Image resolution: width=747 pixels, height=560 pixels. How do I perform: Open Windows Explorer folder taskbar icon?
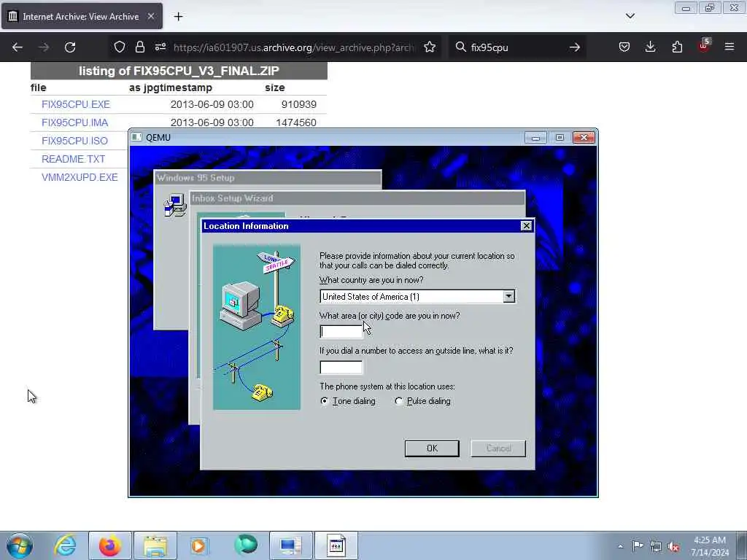click(155, 545)
